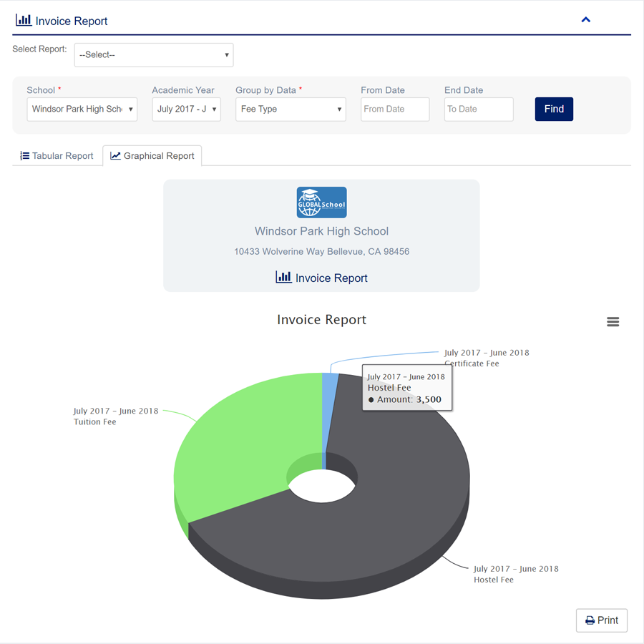Click the Global School logo
Image resolution: width=644 pixels, height=644 pixels.
coord(321,203)
